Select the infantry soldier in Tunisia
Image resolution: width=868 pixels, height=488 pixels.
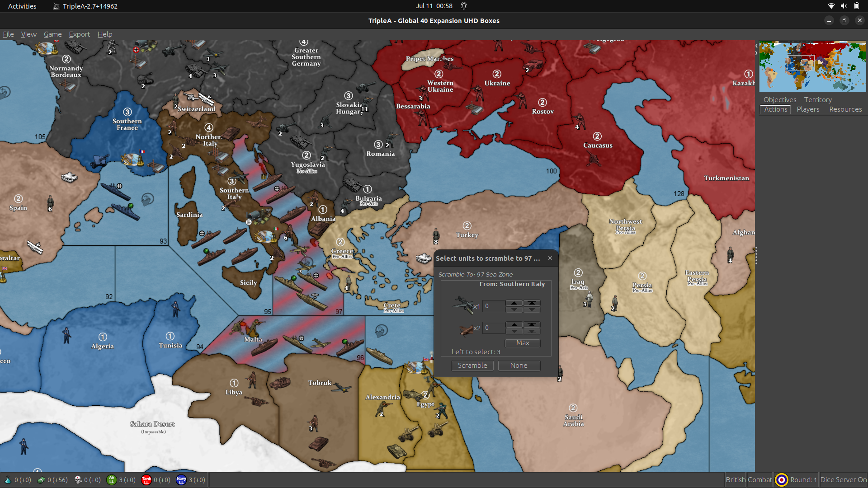pyautogui.click(x=175, y=309)
